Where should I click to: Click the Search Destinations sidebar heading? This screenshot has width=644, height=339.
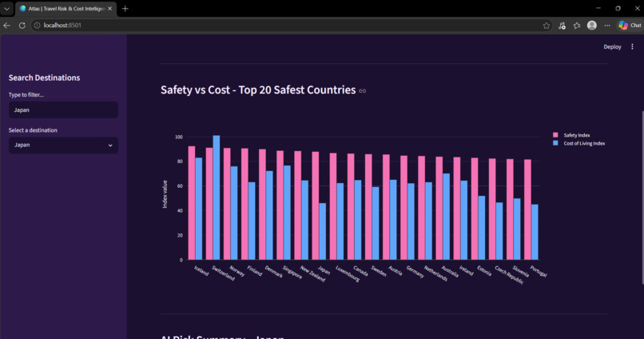(x=45, y=78)
